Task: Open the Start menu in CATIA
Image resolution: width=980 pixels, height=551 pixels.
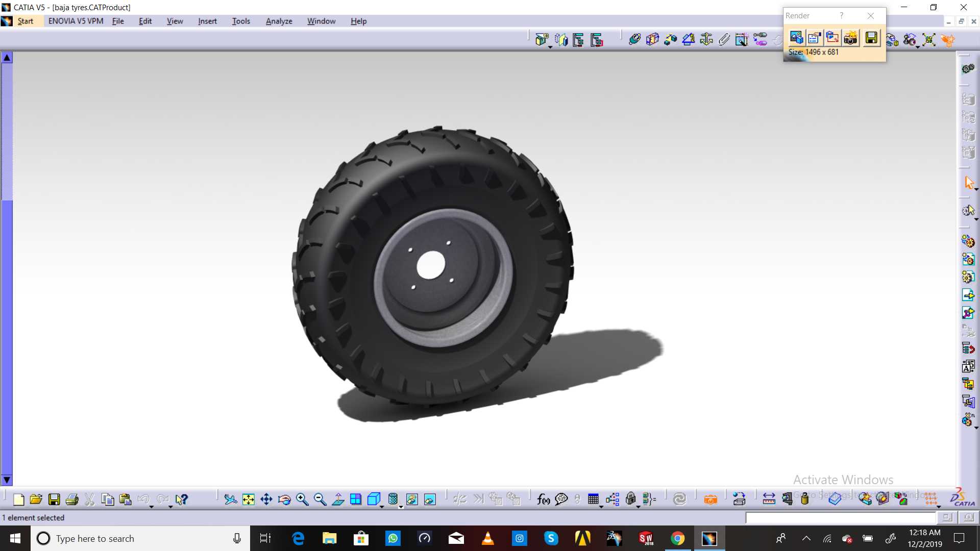Action: point(25,21)
